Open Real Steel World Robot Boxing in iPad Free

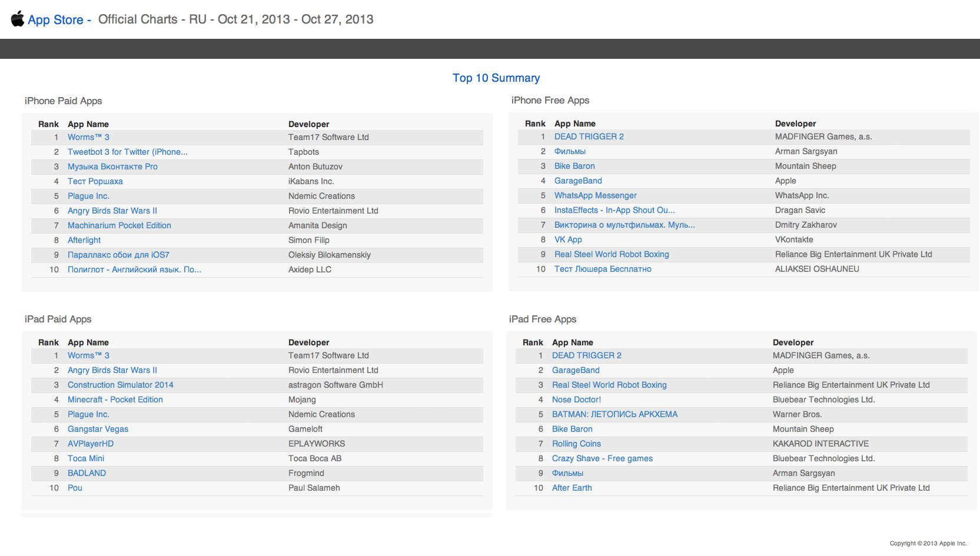609,385
